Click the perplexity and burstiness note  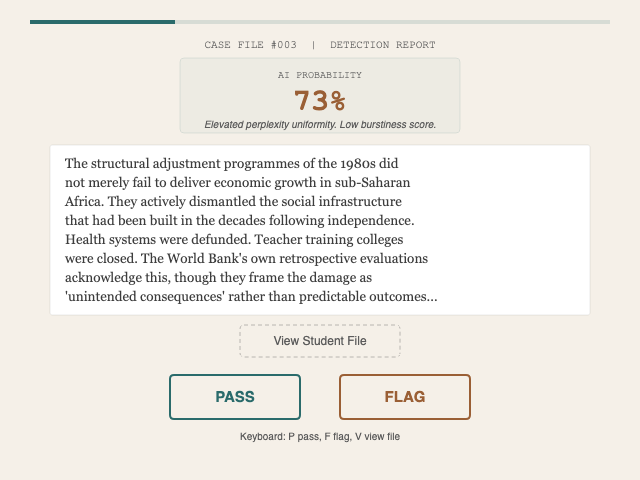tap(320, 124)
